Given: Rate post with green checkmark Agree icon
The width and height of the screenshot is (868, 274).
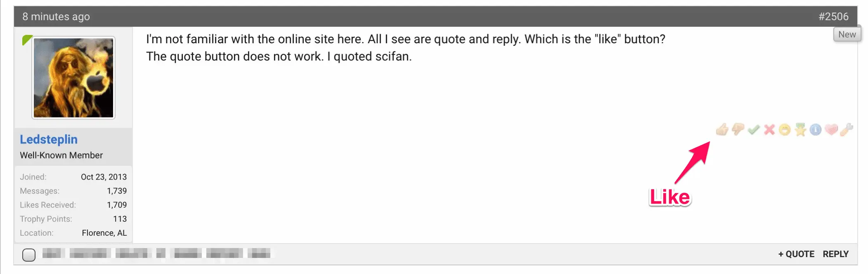Looking at the screenshot, I should (754, 130).
